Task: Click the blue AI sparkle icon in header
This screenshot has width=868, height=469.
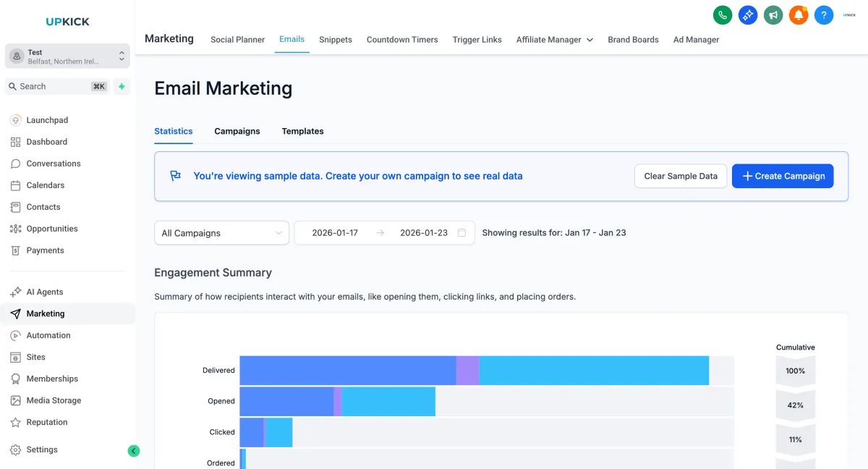Action: point(748,14)
